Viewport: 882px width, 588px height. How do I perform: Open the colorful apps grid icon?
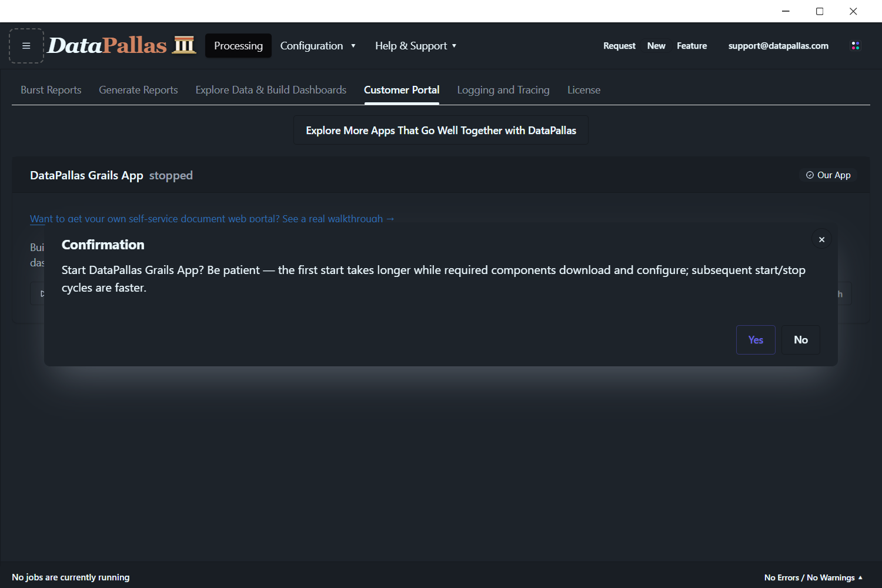tap(856, 46)
